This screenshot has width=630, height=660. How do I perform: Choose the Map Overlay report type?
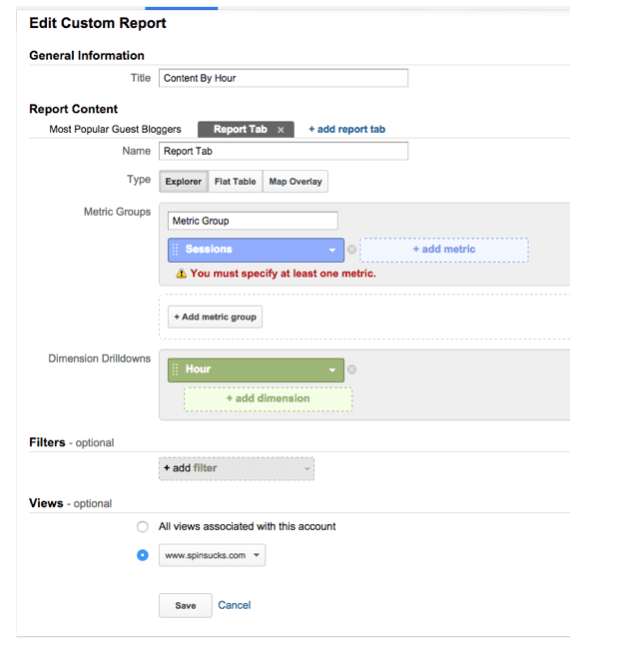[x=295, y=182]
